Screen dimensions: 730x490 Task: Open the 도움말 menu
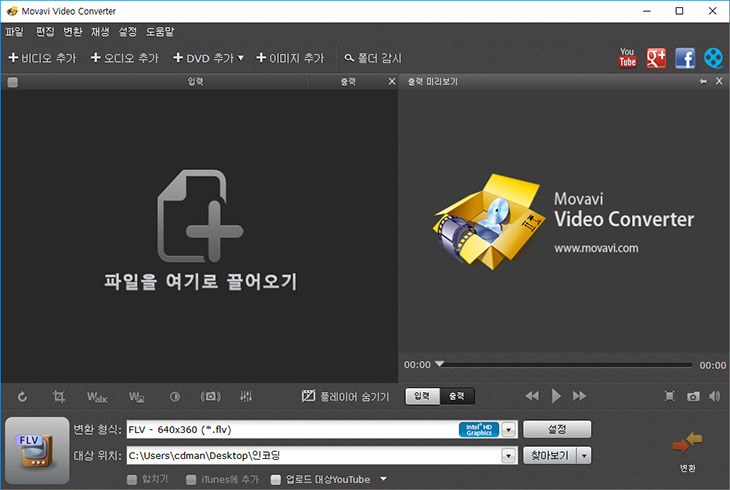point(160,32)
